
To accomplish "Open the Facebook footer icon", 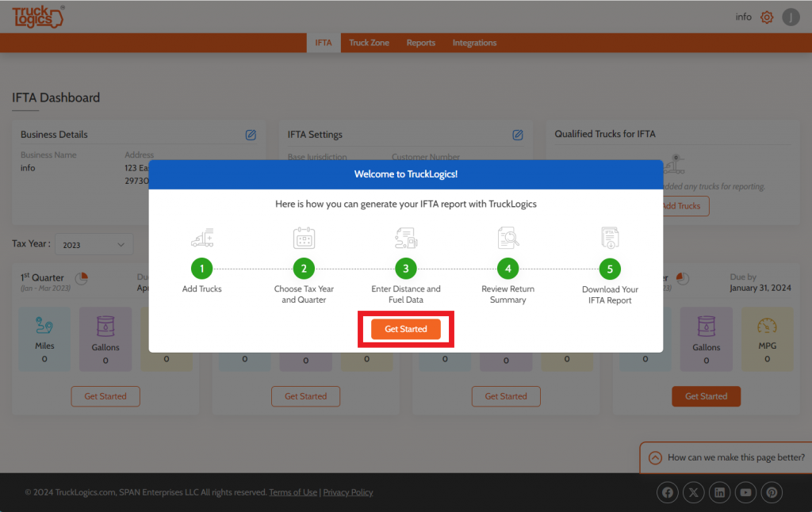I will click(668, 492).
